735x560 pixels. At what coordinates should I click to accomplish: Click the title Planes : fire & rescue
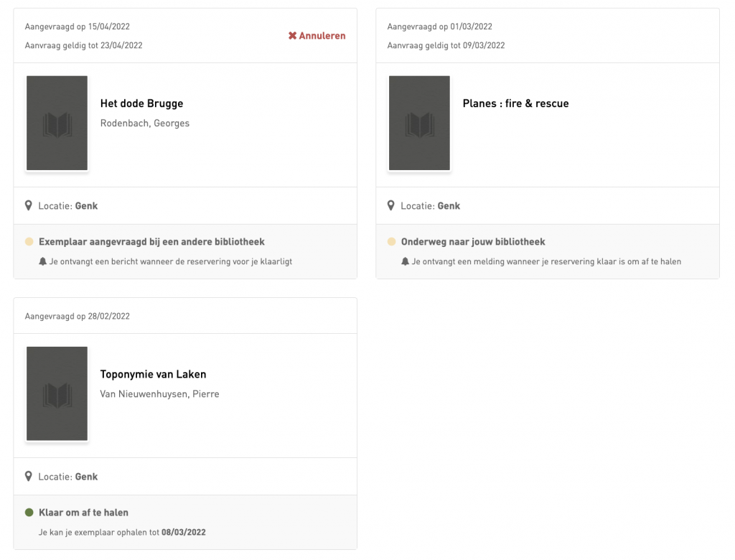click(515, 103)
